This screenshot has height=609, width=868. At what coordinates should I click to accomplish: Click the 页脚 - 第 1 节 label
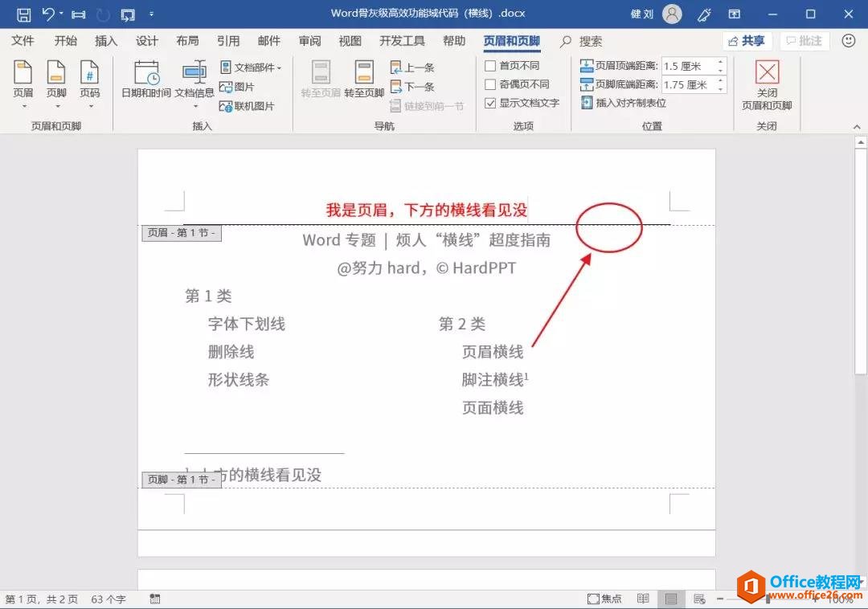[182, 480]
